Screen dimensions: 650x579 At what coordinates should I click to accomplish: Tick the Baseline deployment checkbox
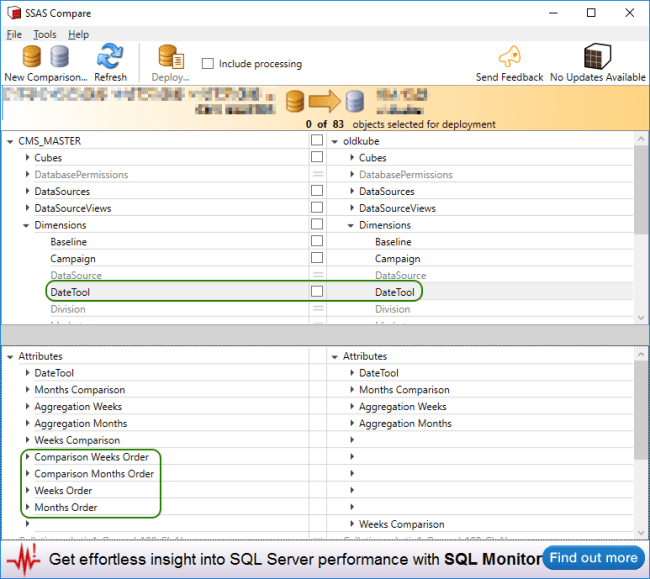[317, 241]
